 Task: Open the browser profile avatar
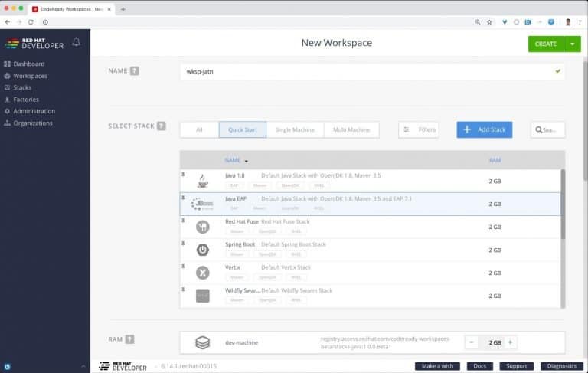pos(568,22)
